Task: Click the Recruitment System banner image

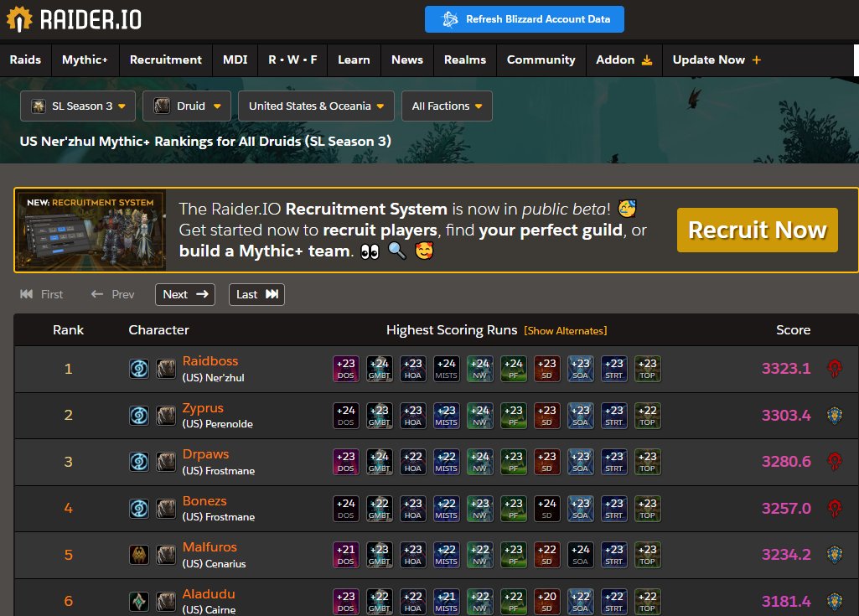Action: click(x=91, y=229)
